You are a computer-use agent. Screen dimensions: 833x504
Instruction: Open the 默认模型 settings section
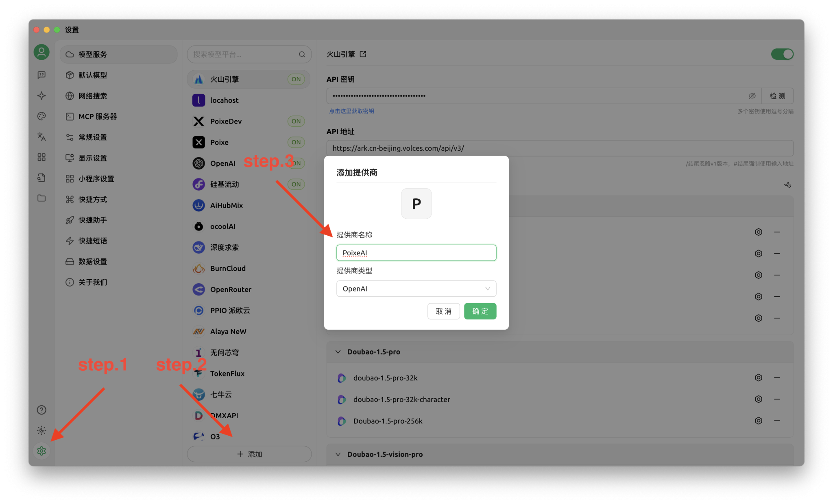[x=118, y=75]
